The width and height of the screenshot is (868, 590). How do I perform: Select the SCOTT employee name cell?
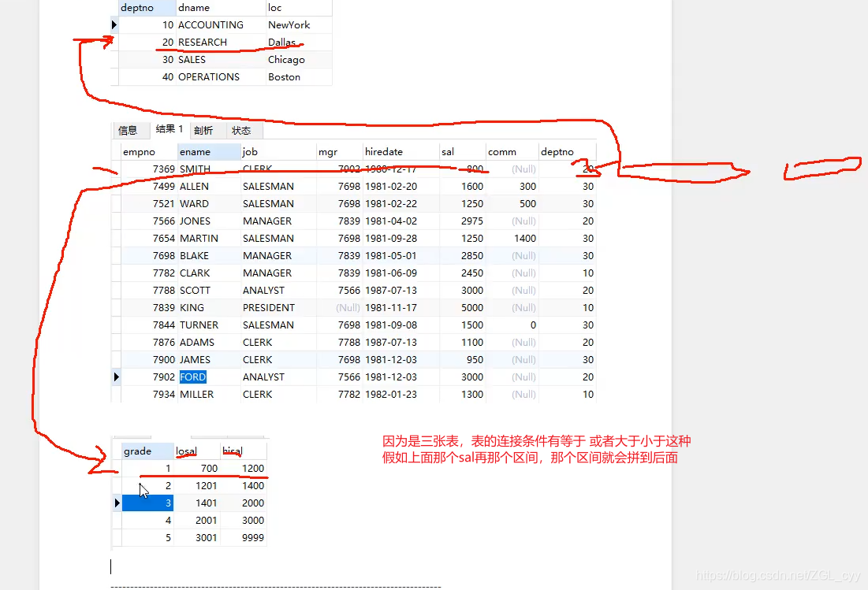(209, 291)
